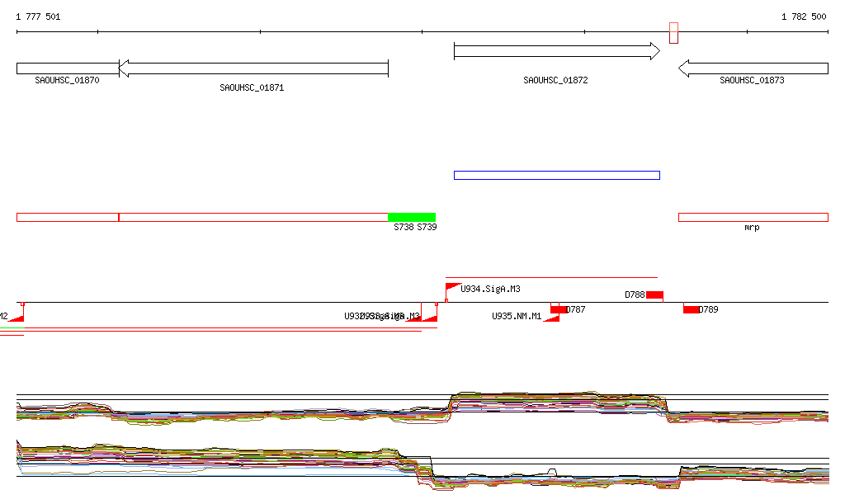Click the D789 red terminator block
The width and height of the screenshot is (845, 504).
coord(691,309)
